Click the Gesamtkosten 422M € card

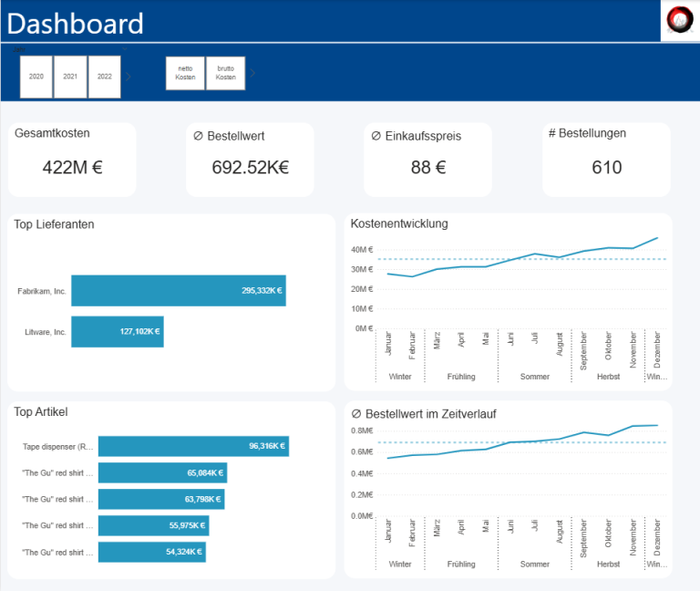coord(72,160)
